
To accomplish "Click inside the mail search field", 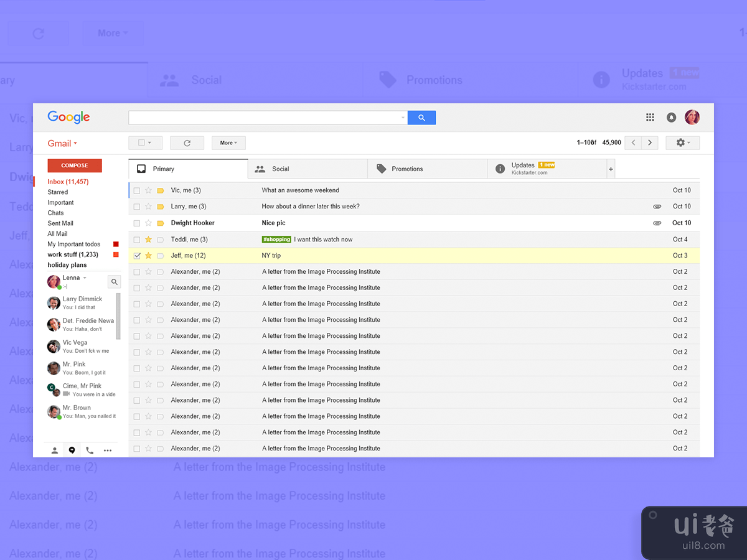I will pos(265,118).
